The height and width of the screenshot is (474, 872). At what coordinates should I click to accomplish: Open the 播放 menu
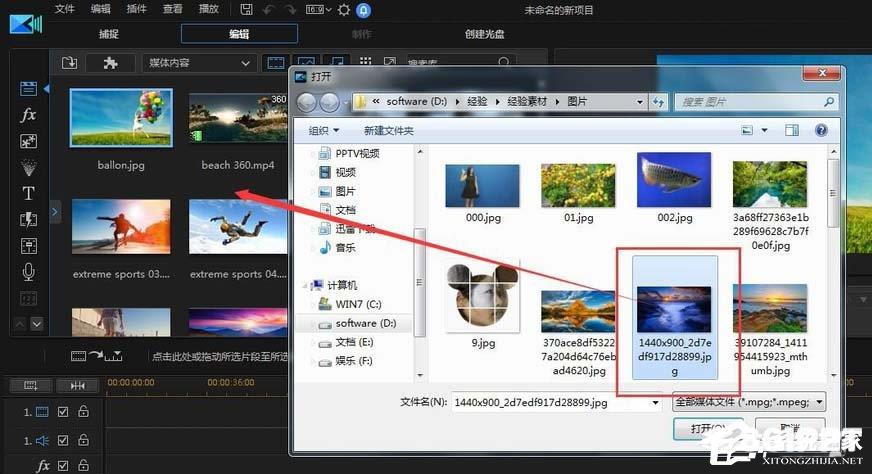pyautogui.click(x=209, y=9)
